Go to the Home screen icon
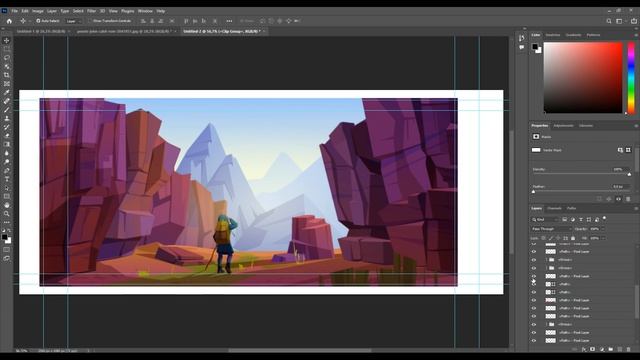This screenshot has height=360, width=640. pos(9,21)
